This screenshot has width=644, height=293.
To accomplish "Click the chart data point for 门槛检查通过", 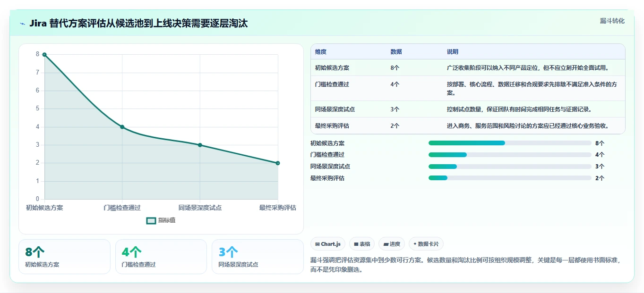I will pyautogui.click(x=122, y=127).
